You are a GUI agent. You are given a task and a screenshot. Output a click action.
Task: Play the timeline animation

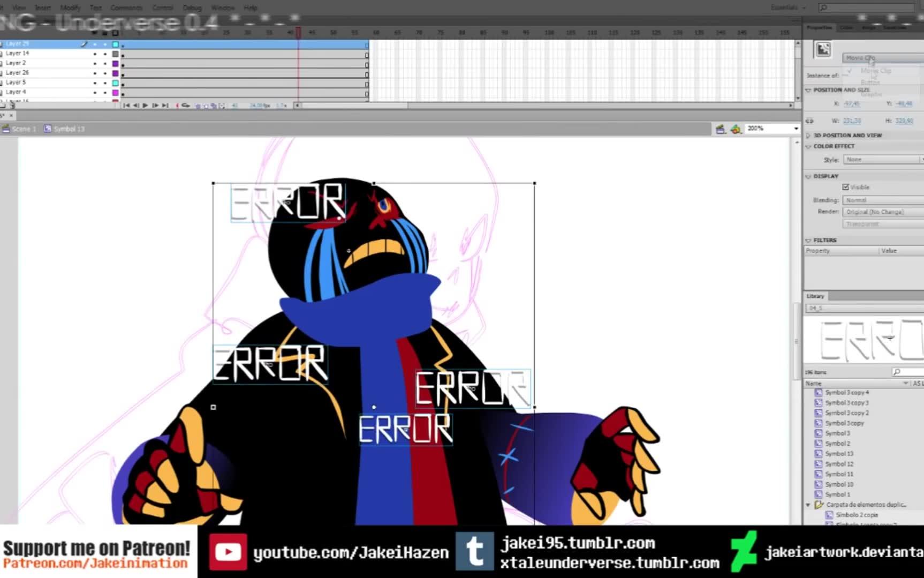[x=145, y=106]
